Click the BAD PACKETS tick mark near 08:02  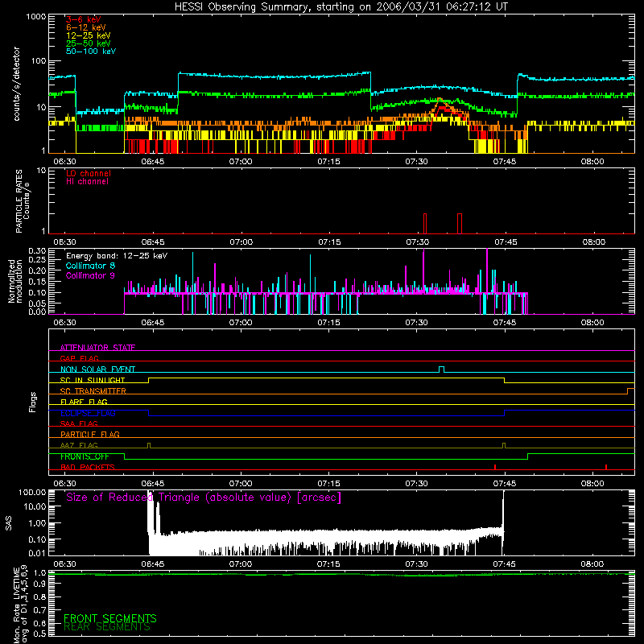pos(606,467)
